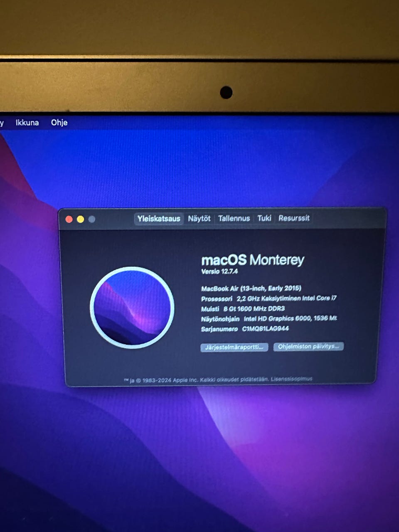
Task: Select the MacBook Air (13-inch, Early 2015) text
Action: pos(251,288)
